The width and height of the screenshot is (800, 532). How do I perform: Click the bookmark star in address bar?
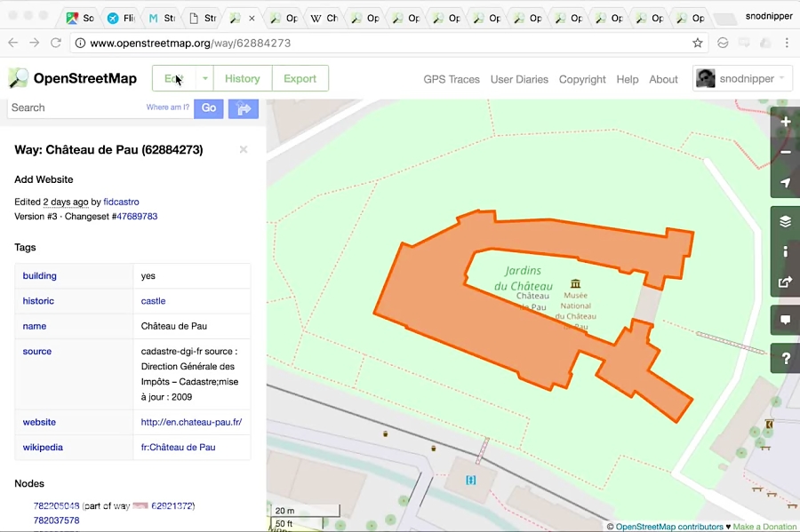[696, 42]
